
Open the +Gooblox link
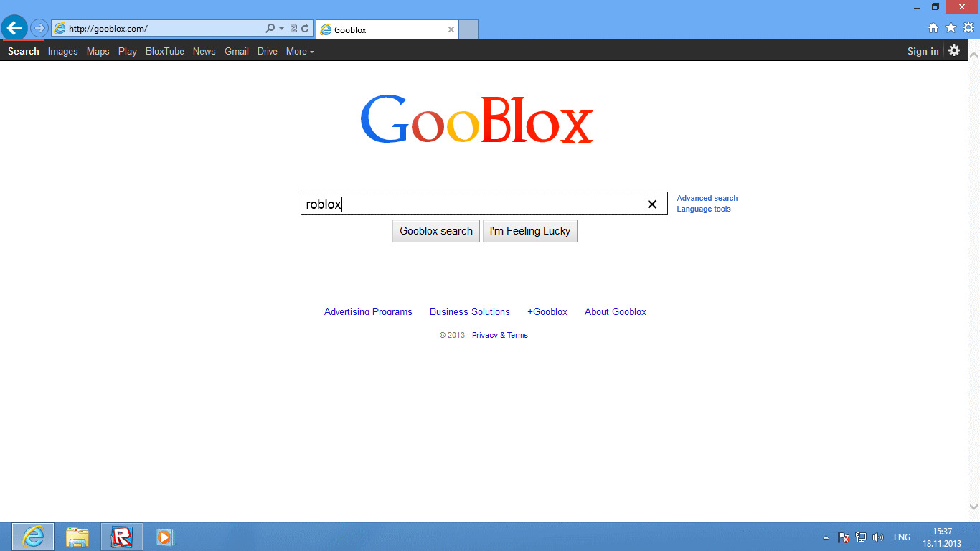pyautogui.click(x=547, y=311)
